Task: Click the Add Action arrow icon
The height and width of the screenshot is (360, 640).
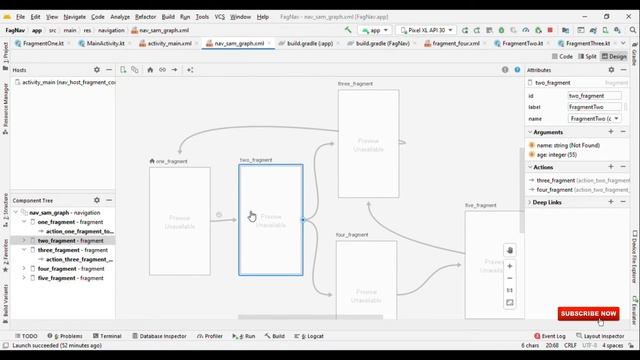Action: pos(175,70)
